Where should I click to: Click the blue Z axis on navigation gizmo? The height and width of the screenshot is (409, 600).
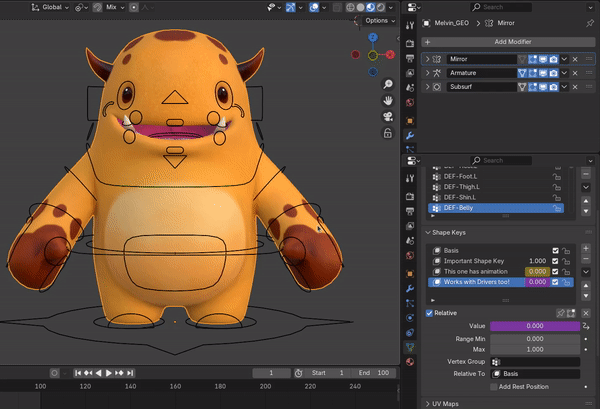tap(373, 37)
